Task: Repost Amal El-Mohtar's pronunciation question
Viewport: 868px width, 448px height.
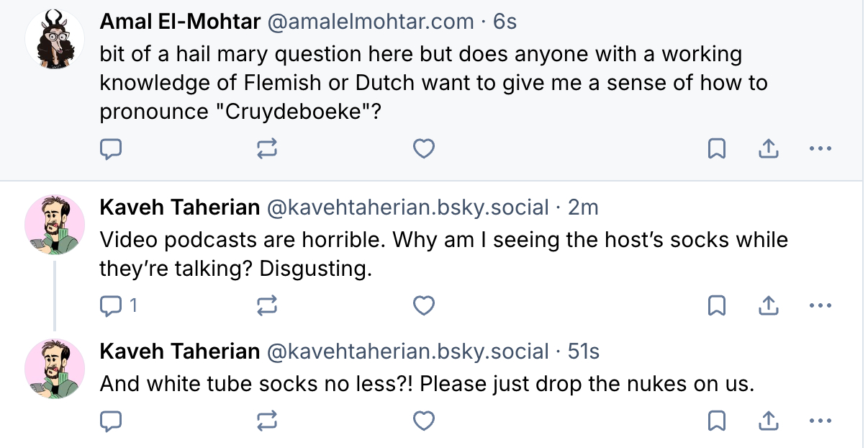Action: (x=267, y=149)
